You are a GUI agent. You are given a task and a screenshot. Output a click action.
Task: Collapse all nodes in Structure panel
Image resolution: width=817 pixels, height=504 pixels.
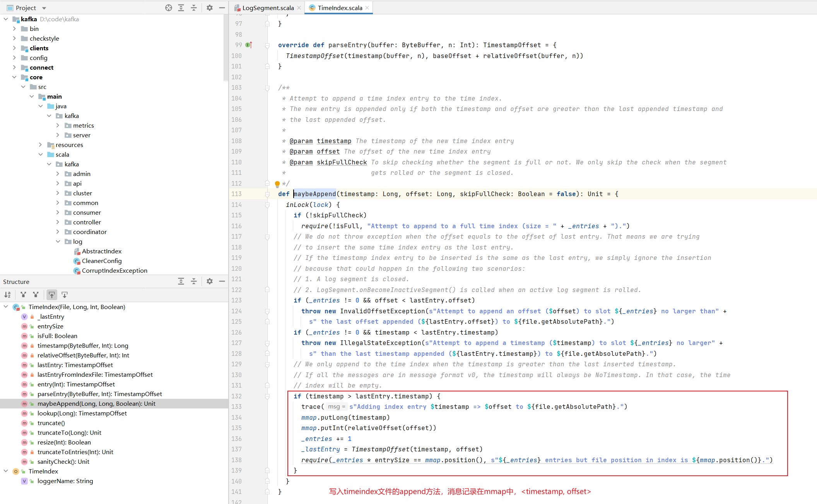[194, 281]
